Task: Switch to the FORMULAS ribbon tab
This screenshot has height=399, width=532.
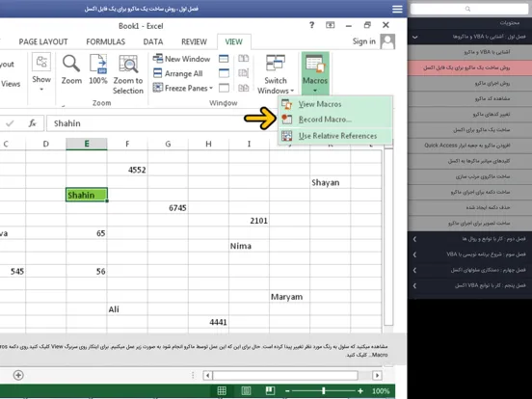Action: click(105, 41)
